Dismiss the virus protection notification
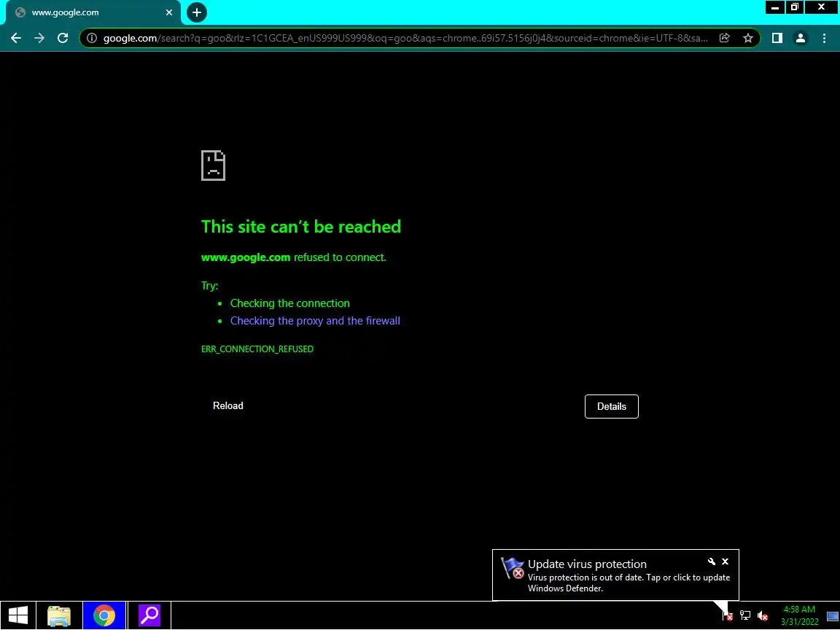Viewport: 840px width, 630px height. tap(725, 561)
